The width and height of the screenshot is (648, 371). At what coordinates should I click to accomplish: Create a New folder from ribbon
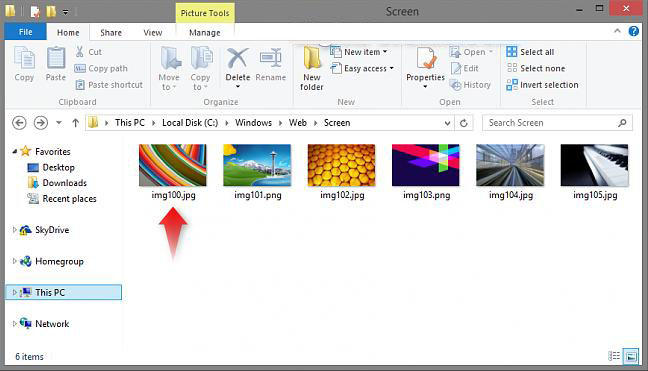pos(312,69)
